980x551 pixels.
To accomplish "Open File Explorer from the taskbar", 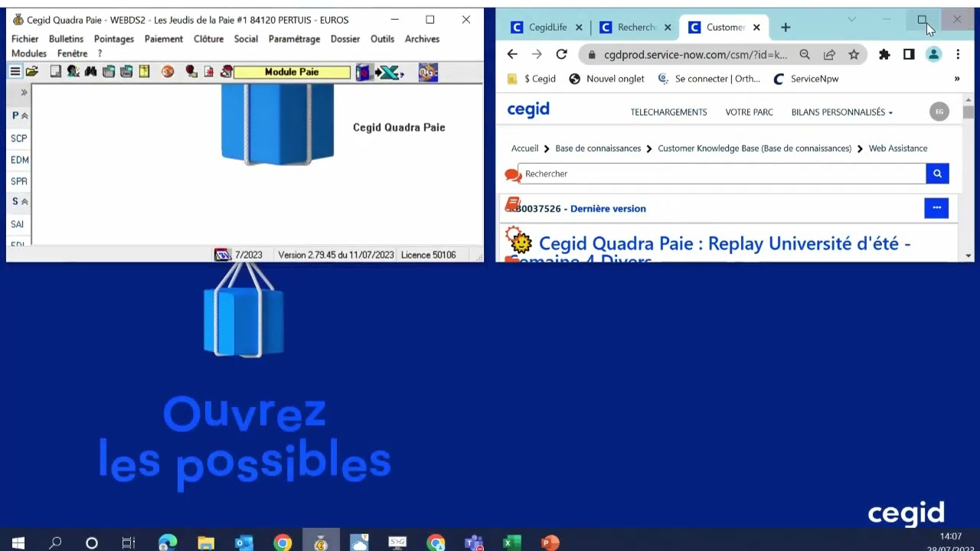I will [x=206, y=543].
